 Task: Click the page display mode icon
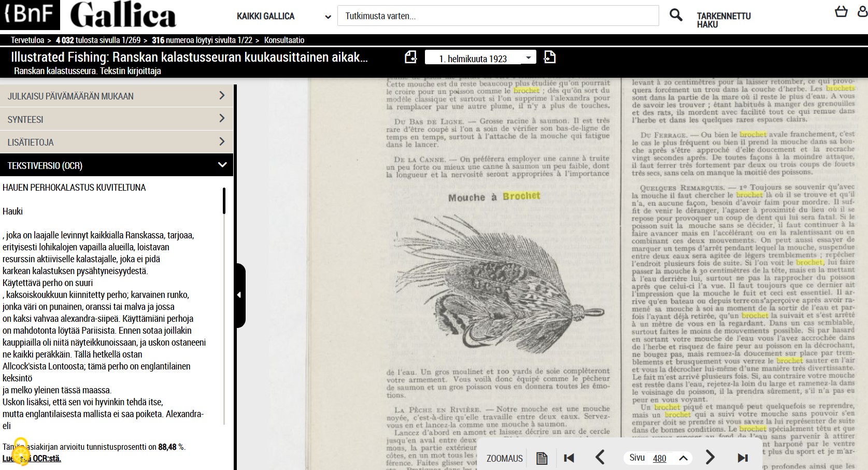coord(542,458)
